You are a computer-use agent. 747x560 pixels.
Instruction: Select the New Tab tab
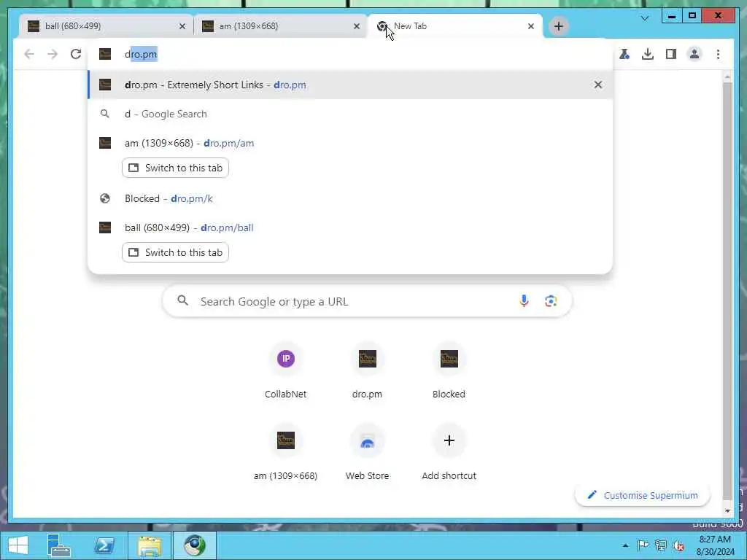455,26
